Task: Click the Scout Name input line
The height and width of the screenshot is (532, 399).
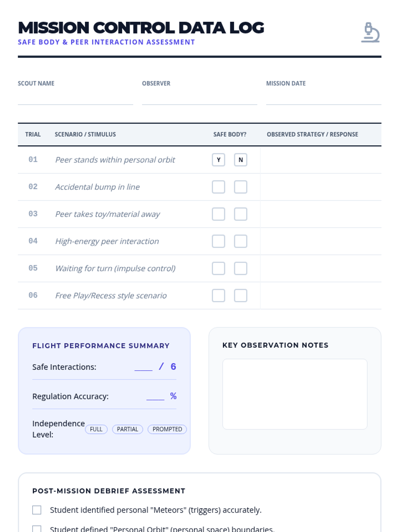Action: pyautogui.click(x=75, y=99)
